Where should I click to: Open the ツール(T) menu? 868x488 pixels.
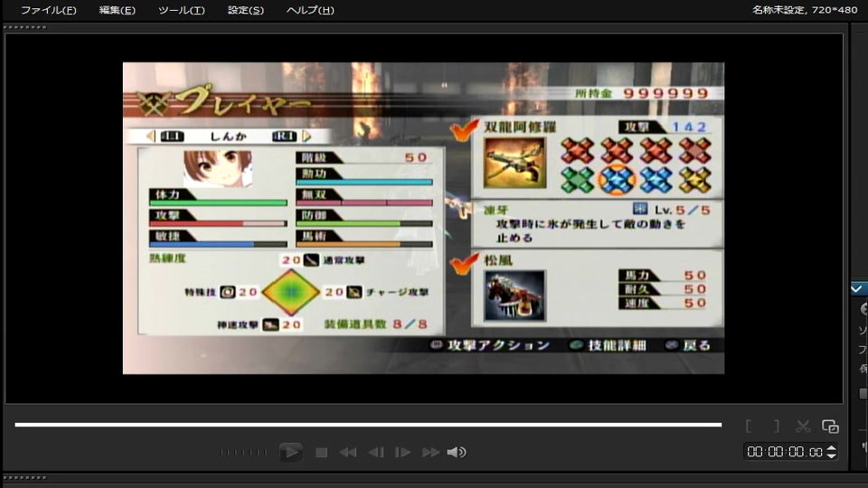click(x=181, y=10)
